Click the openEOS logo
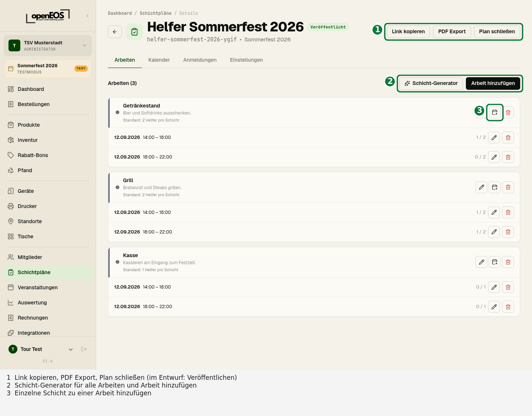Image resolution: width=532 pixels, height=416 pixels. click(48, 16)
